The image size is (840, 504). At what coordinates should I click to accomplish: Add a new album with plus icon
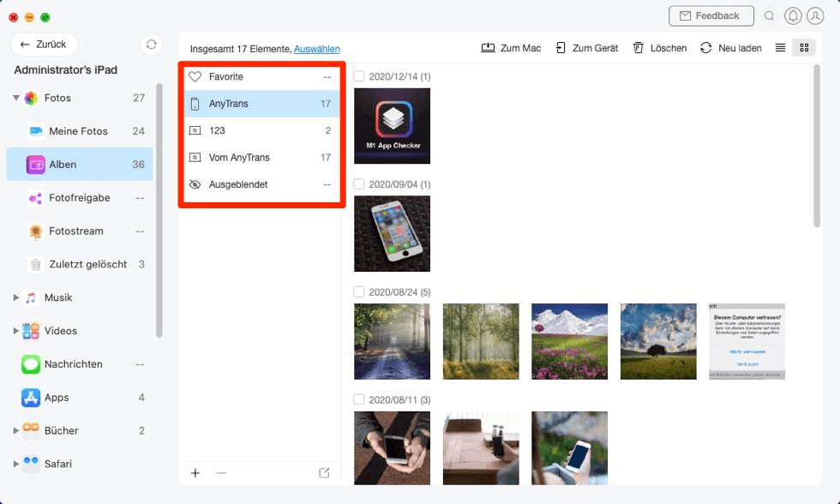pos(195,473)
